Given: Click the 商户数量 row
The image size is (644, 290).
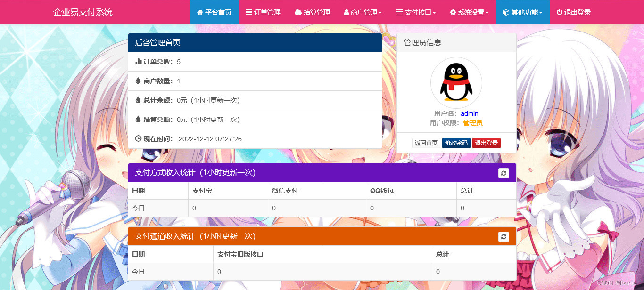Looking at the screenshot, I should point(255,81).
